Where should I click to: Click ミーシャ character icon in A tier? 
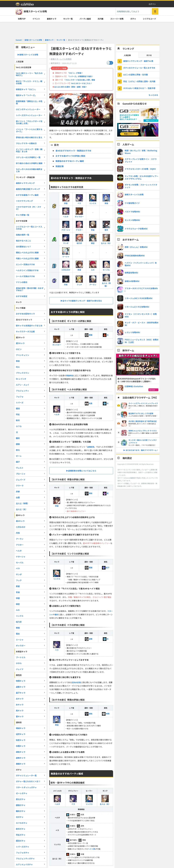tap(66, 251)
